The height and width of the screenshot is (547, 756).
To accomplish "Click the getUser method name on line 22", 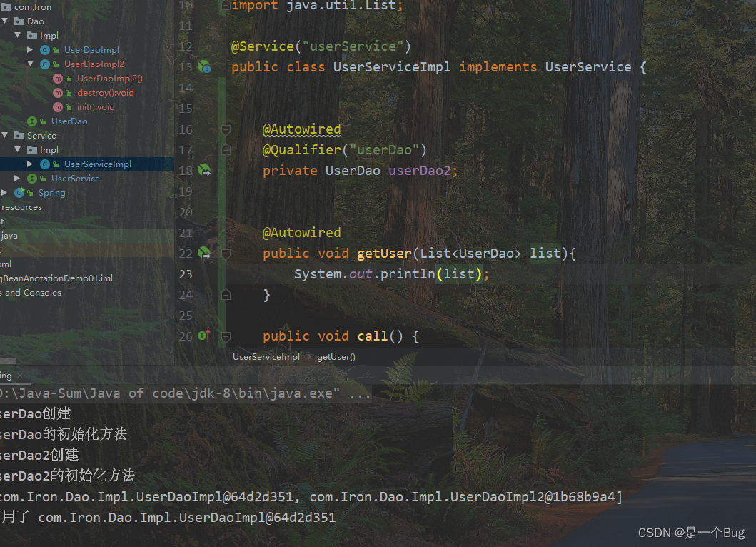I will tap(384, 254).
